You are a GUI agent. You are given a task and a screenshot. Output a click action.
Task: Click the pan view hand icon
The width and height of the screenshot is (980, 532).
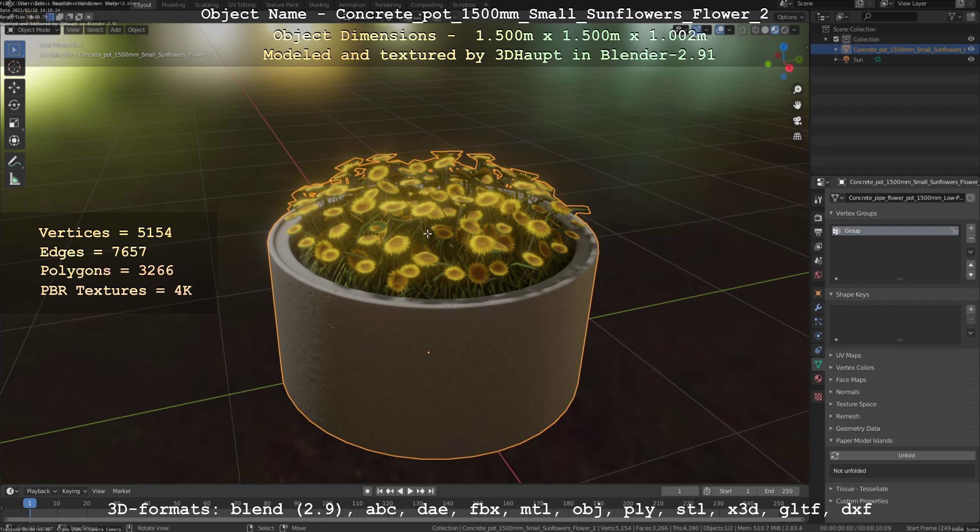tap(797, 105)
